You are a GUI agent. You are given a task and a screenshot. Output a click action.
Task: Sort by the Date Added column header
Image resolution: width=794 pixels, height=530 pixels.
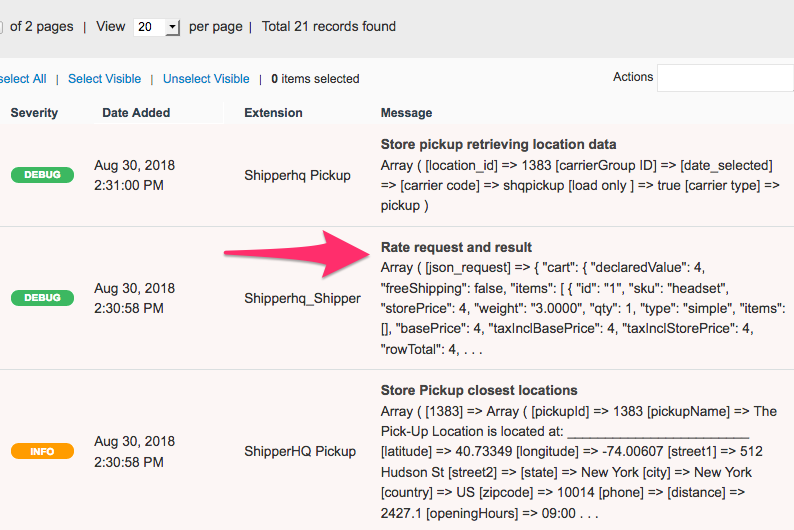tap(136, 113)
